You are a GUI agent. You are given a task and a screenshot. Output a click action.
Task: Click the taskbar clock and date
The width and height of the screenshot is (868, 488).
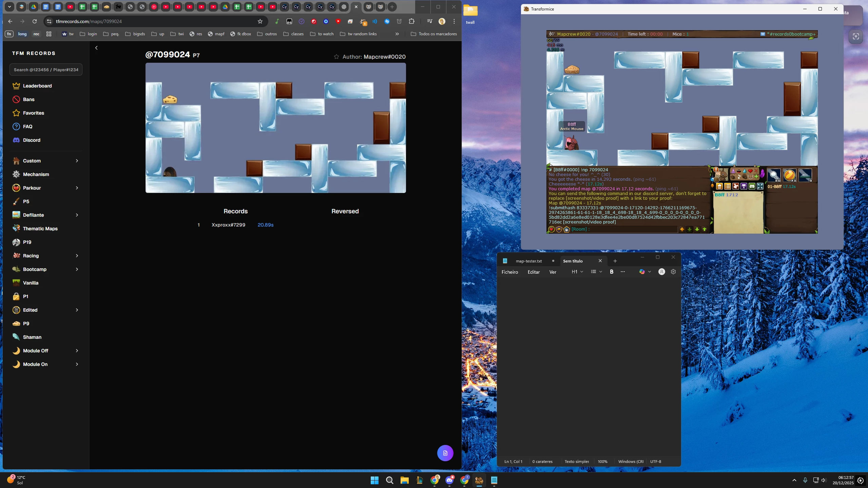click(843, 480)
